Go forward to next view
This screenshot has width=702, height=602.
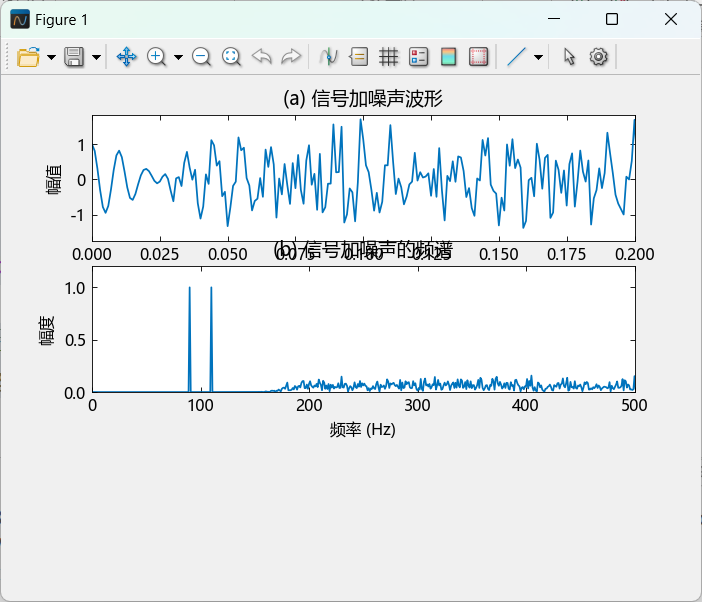click(x=291, y=57)
